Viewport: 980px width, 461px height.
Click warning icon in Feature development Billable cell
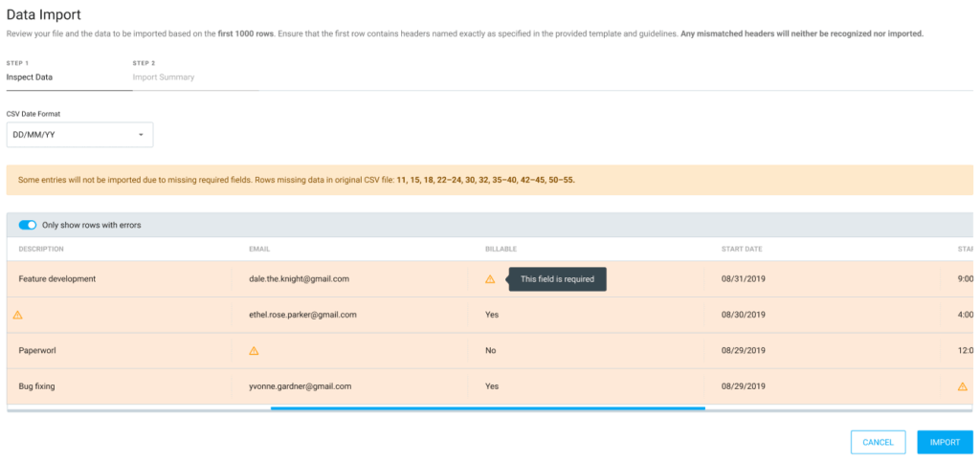[x=490, y=279]
